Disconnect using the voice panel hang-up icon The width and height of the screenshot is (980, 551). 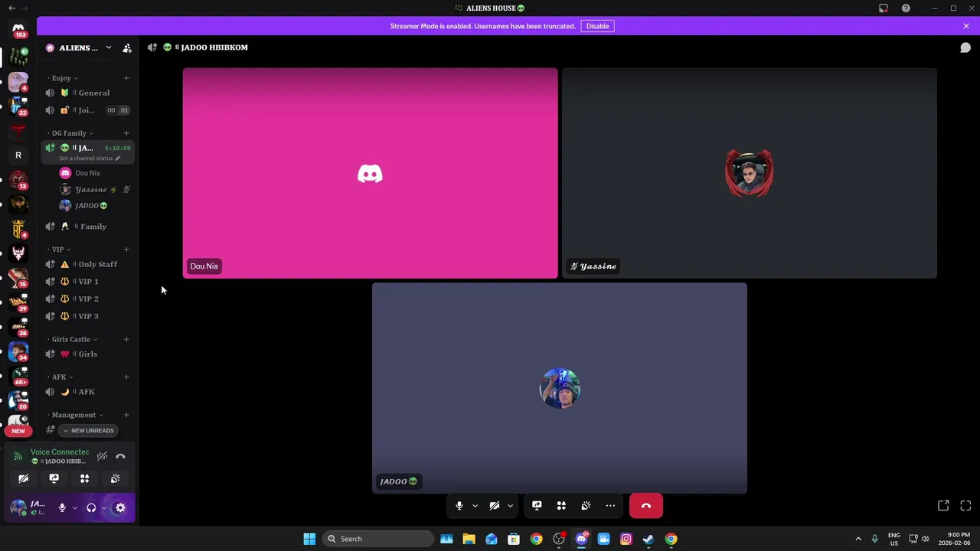point(120,456)
